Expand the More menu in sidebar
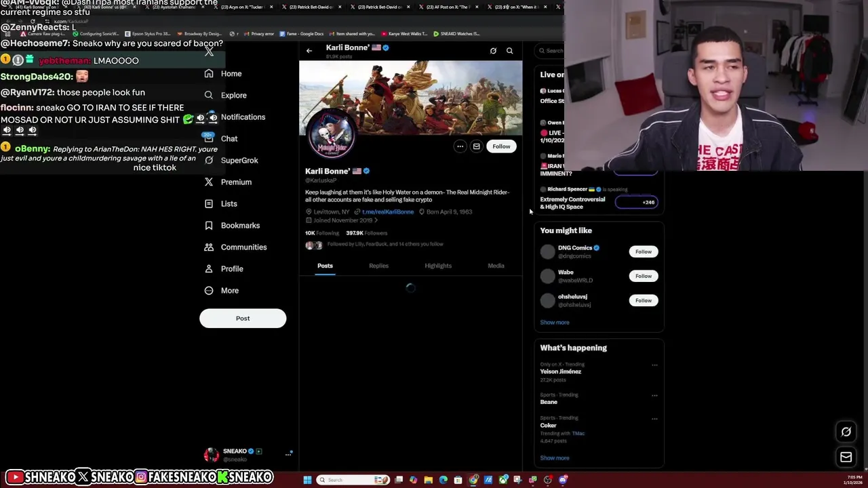868x488 pixels. (x=222, y=290)
